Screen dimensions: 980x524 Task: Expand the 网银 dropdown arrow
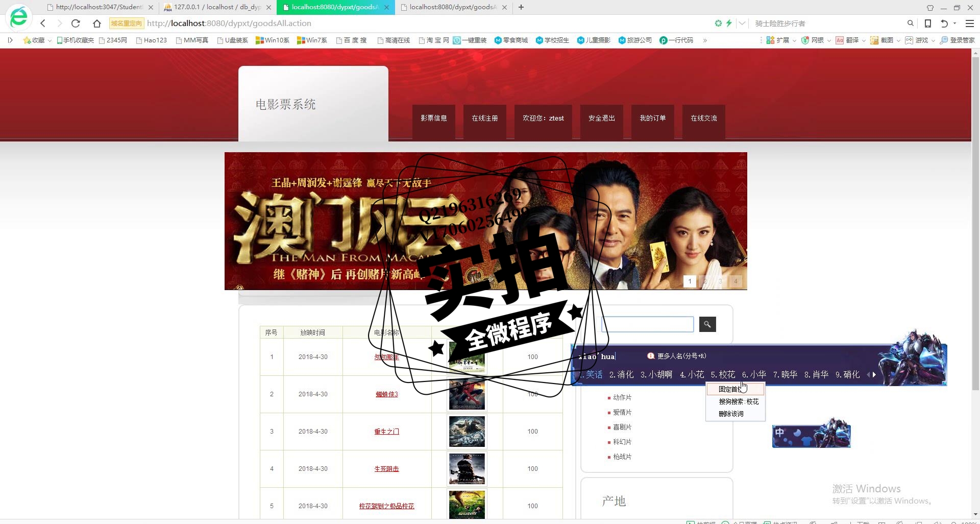829,41
